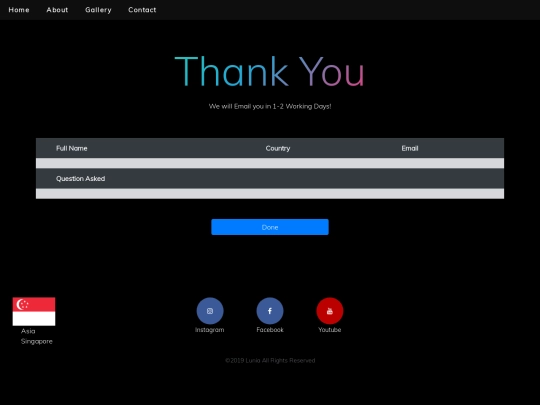This screenshot has height=405, width=540.
Task: Click the Country column header
Action: click(278, 148)
